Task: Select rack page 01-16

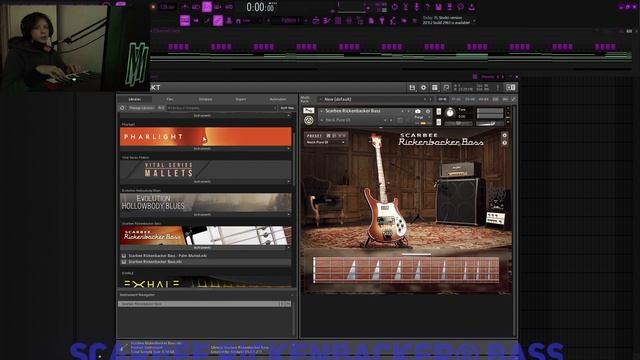Action: [x=442, y=99]
